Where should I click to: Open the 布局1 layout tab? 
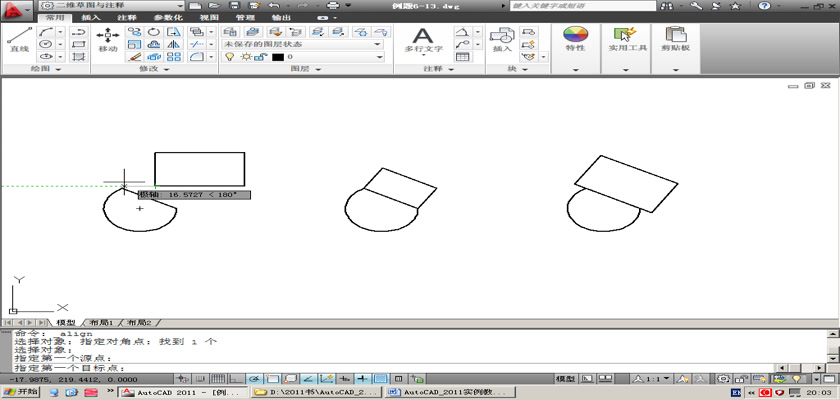101,323
